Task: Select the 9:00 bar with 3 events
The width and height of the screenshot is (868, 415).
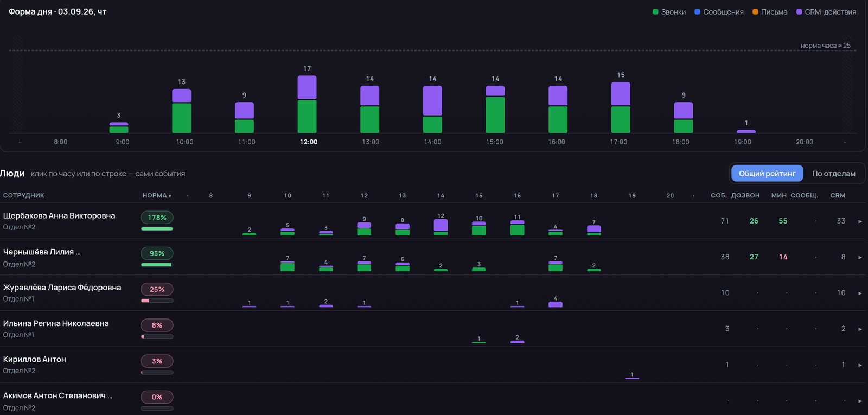Action: tap(119, 127)
